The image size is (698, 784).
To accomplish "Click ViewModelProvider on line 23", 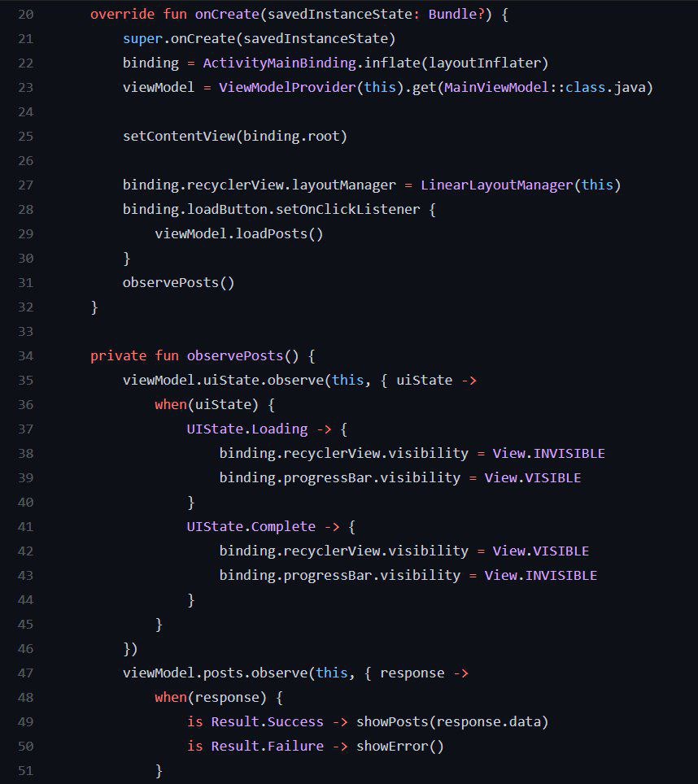I will tap(287, 88).
